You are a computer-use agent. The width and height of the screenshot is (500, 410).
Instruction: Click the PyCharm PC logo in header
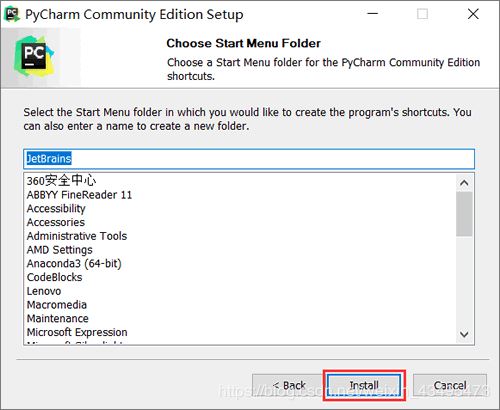pyautogui.click(x=34, y=57)
